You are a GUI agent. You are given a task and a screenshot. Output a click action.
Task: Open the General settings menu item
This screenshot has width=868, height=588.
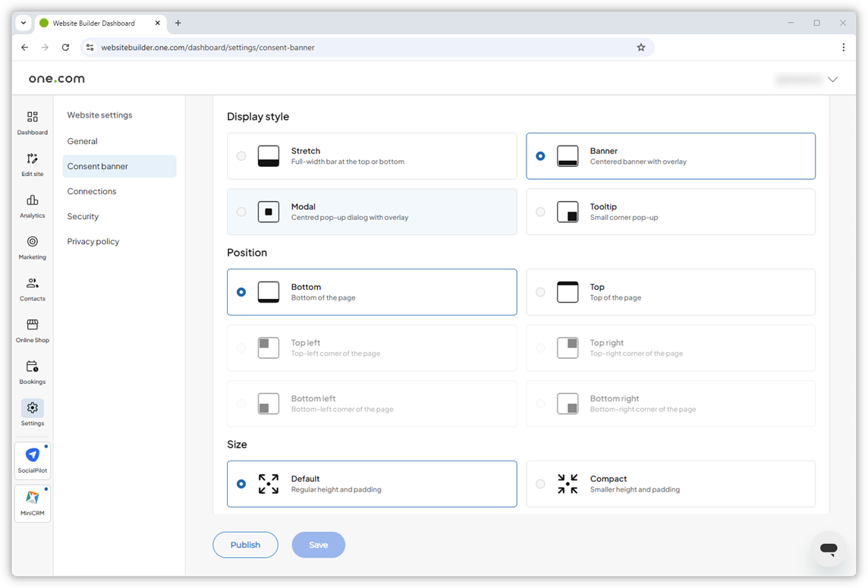[x=82, y=141]
